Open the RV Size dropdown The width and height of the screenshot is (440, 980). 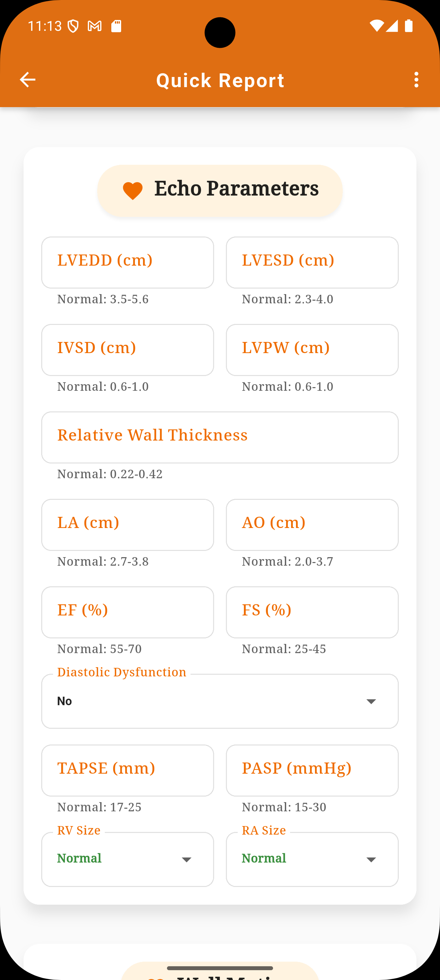click(x=127, y=859)
